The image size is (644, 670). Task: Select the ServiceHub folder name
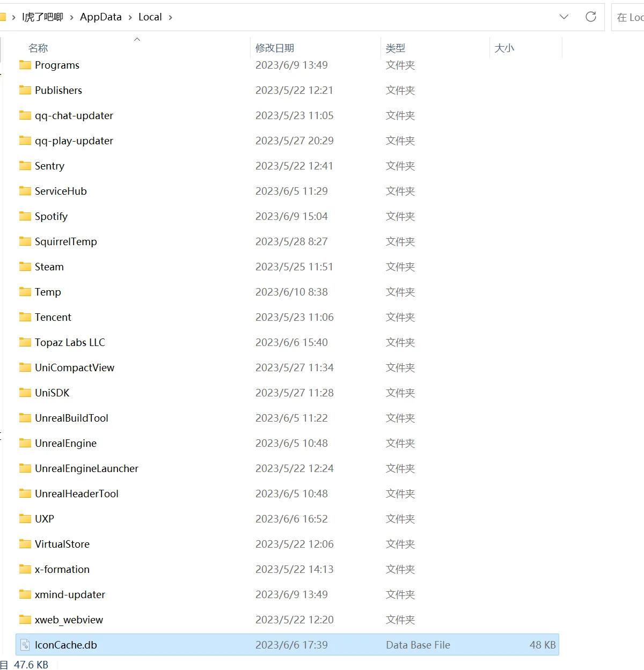tap(61, 191)
